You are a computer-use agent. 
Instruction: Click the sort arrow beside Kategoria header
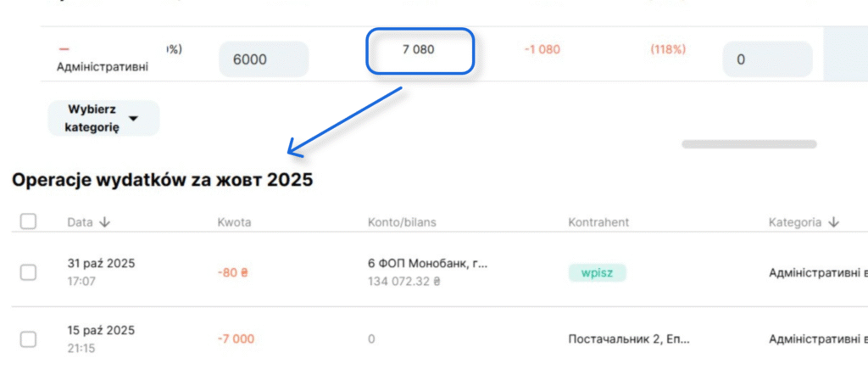point(834,222)
